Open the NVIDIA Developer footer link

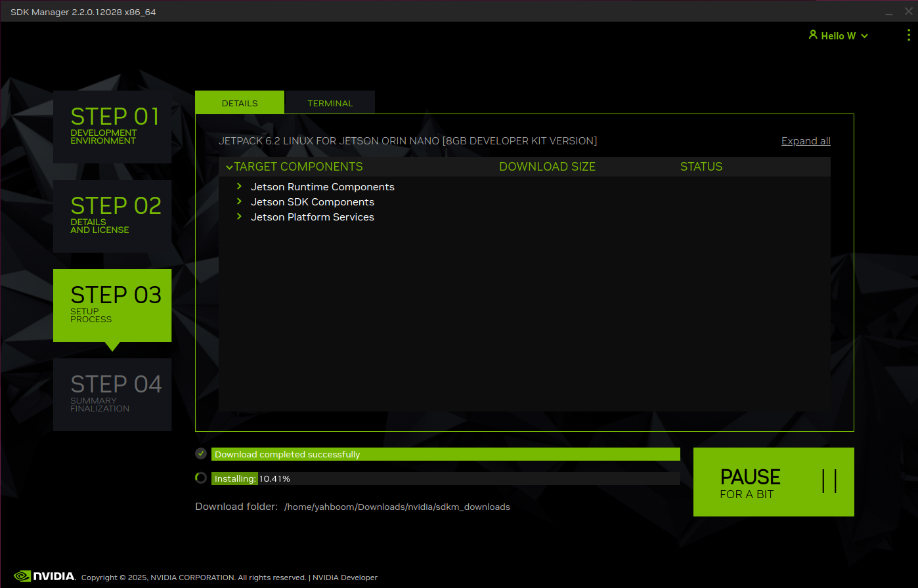click(344, 577)
